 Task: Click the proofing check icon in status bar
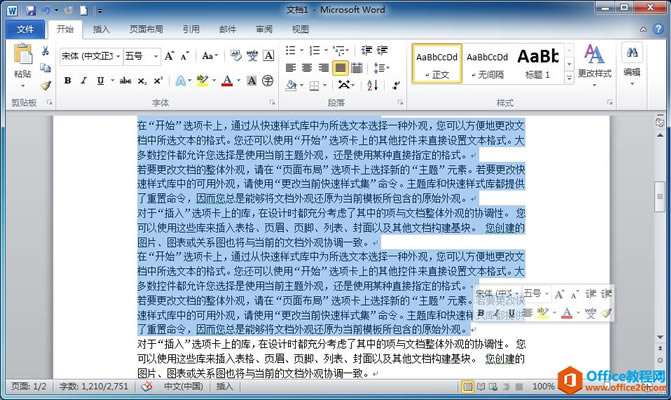tap(146, 386)
